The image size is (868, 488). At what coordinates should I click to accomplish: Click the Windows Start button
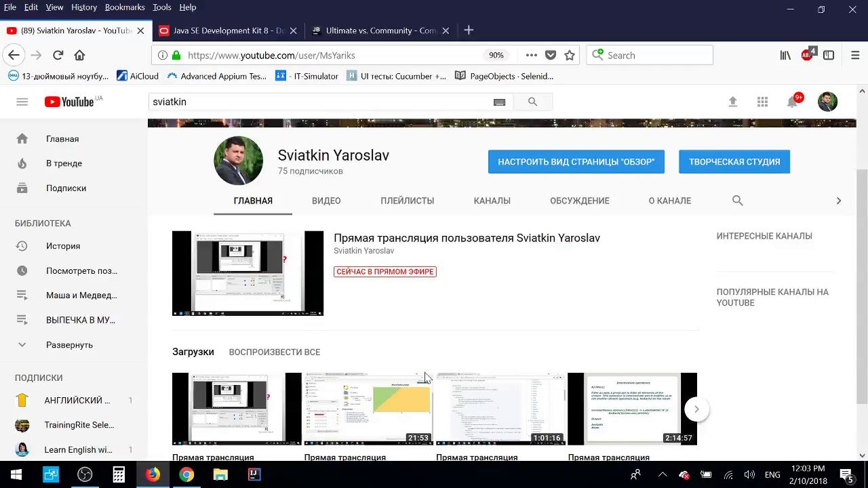click(x=16, y=474)
